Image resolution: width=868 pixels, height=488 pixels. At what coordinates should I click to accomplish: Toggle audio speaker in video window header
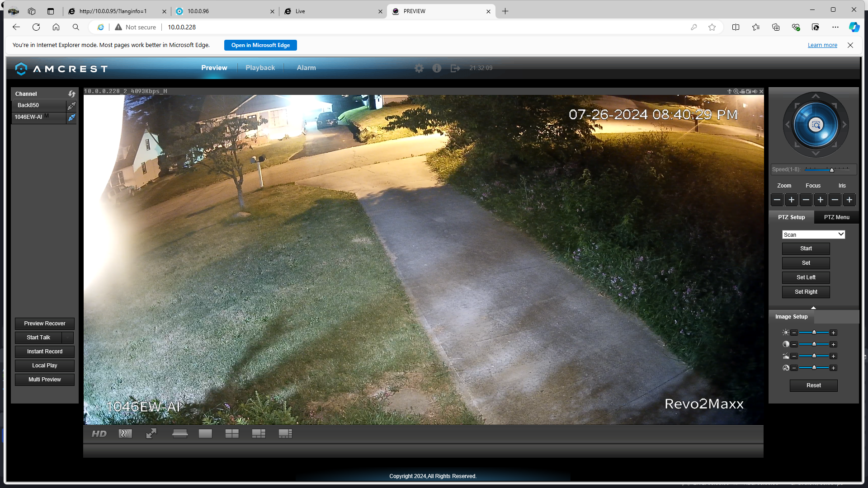coord(755,91)
